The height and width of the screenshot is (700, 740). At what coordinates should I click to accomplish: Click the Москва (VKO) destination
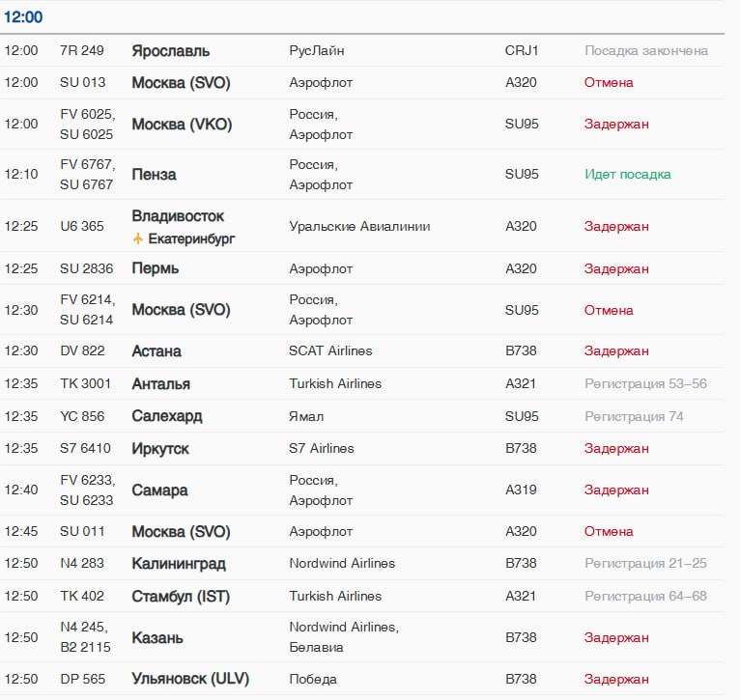[182, 125]
